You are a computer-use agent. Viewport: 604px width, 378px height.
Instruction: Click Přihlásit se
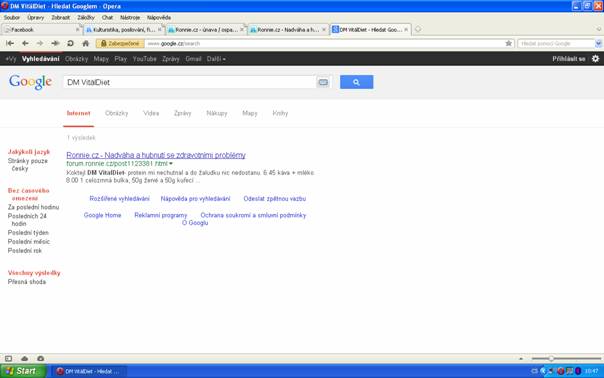point(569,59)
